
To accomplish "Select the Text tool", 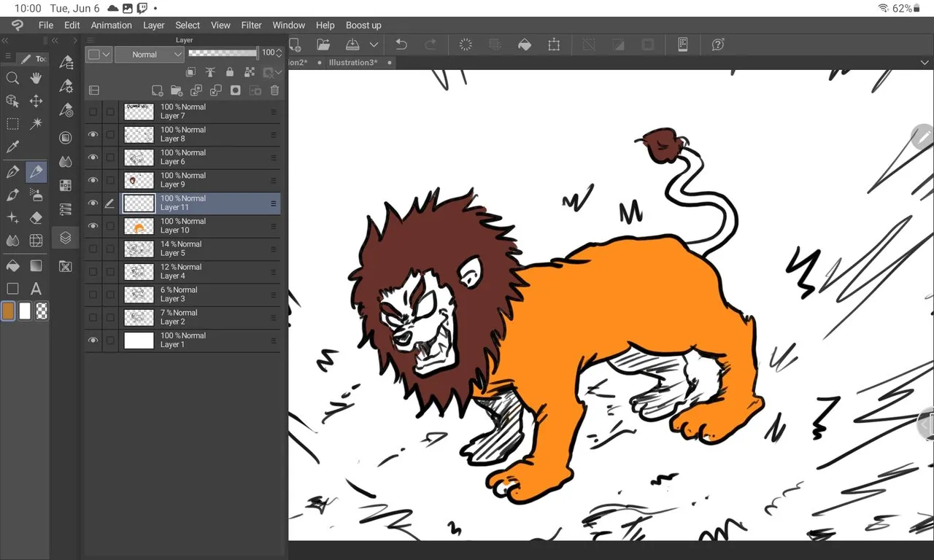I will click(36, 289).
